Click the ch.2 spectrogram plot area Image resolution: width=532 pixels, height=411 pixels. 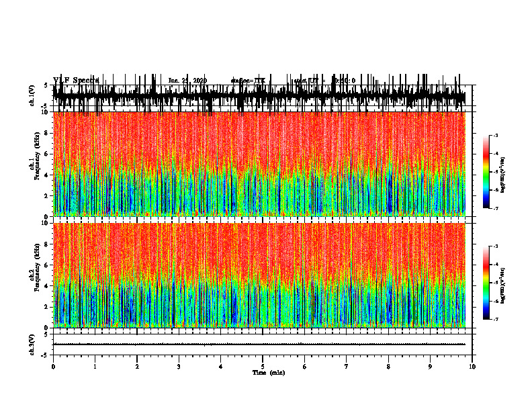(x=259, y=275)
